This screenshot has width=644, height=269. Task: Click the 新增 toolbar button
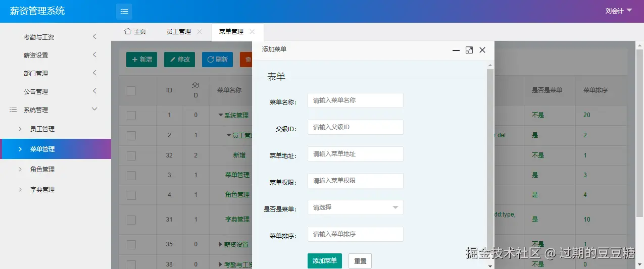click(141, 59)
